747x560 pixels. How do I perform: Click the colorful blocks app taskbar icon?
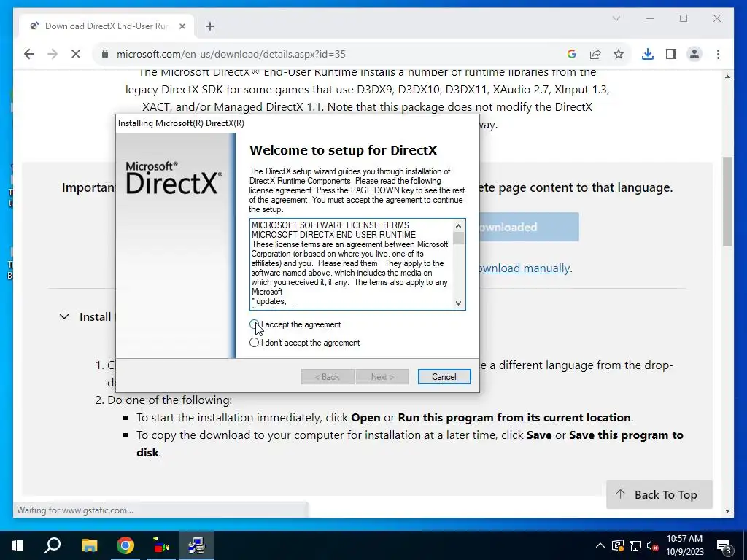click(x=161, y=545)
